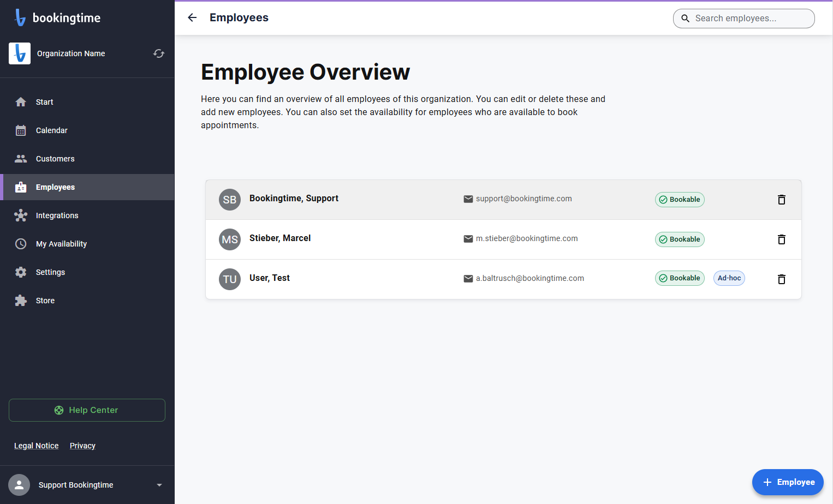Open the Integrations menu item
This screenshot has height=504, width=833.
(87, 215)
